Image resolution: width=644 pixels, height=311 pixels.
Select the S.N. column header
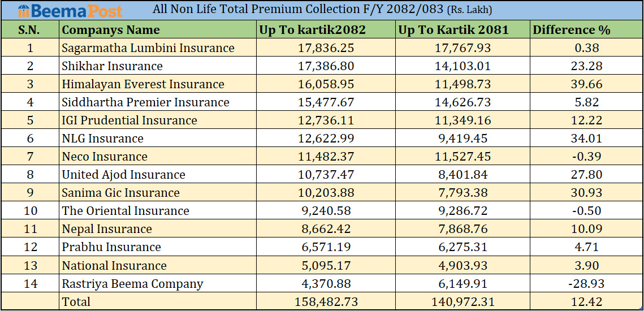tap(29, 30)
